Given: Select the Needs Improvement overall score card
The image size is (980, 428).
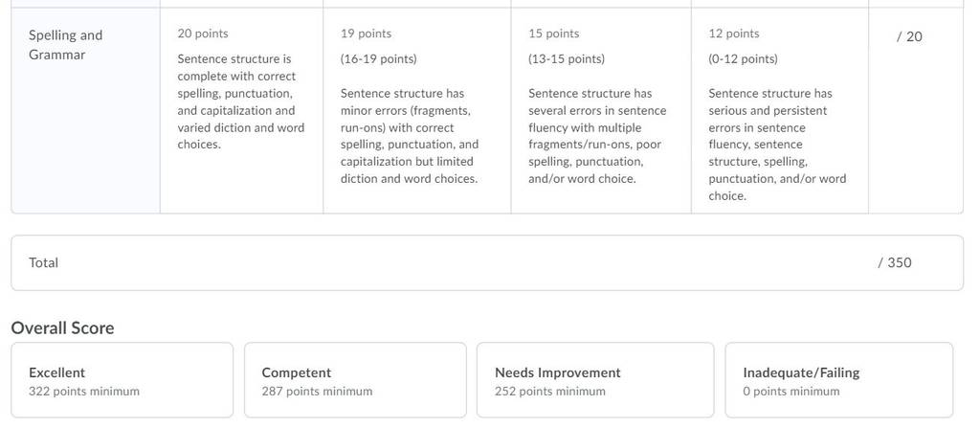Looking at the screenshot, I should [x=595, y=380].
